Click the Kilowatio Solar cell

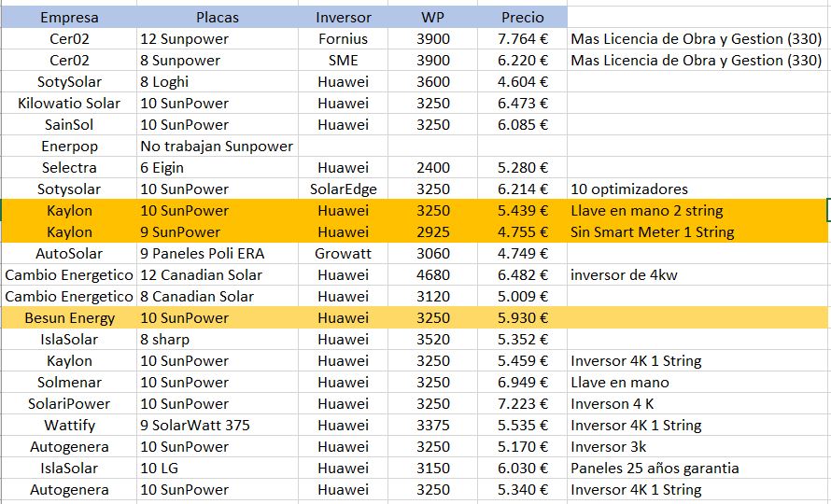(x=69, y=104)
